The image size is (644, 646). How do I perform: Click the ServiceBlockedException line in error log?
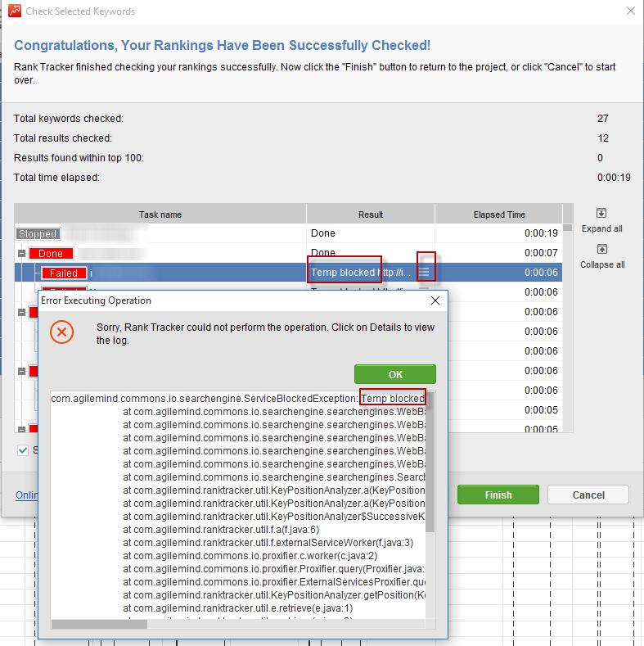pyautogui.click(x=237, y=399)
